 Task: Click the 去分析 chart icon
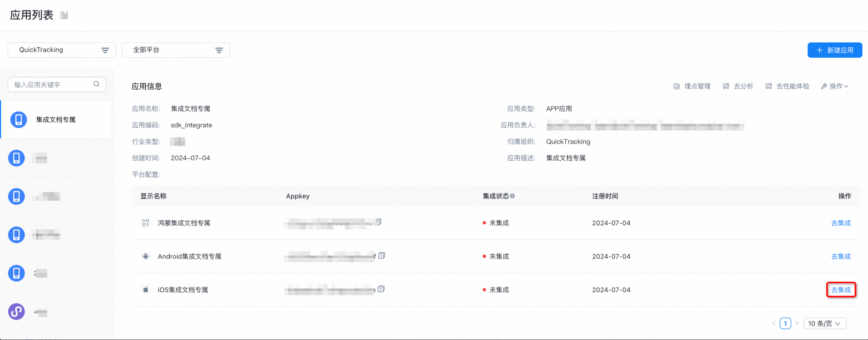(726, 86)
